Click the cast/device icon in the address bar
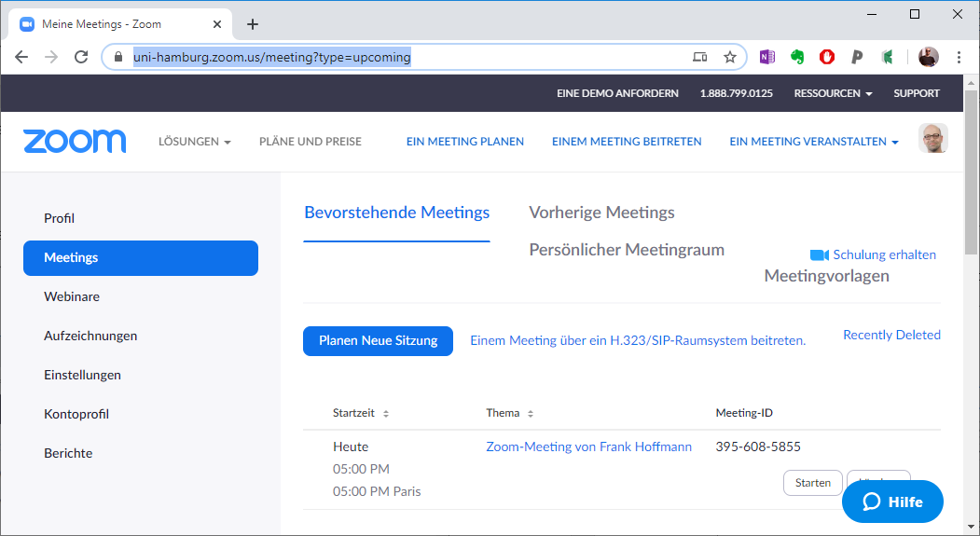 pos(700,57)
